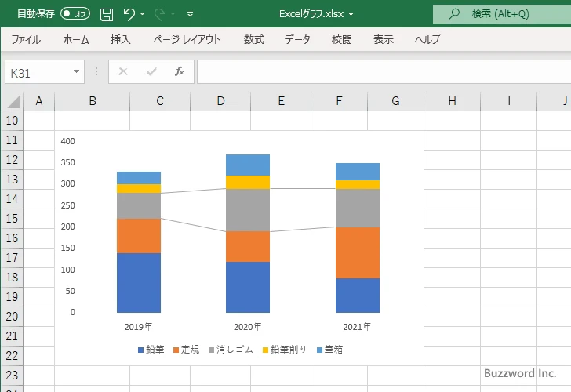This screenshot has height=392, width=571.
Task: Click the 2021年 axis label
Action: [x=357, y=327]
